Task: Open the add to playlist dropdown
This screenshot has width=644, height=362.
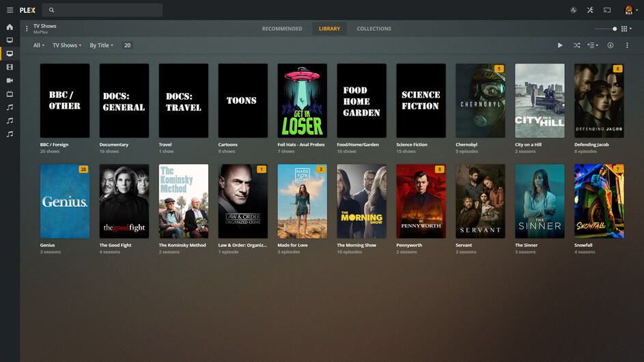Action: tap(592, 45)
